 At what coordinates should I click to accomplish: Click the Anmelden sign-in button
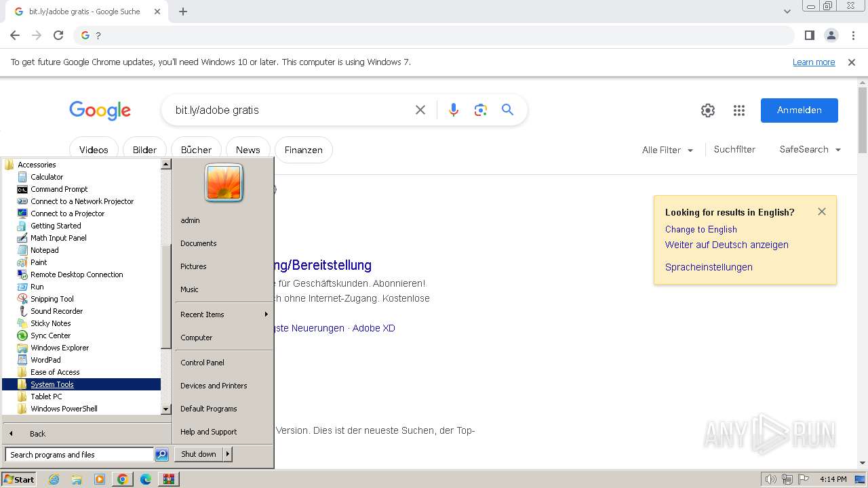(x=800, y=110)
